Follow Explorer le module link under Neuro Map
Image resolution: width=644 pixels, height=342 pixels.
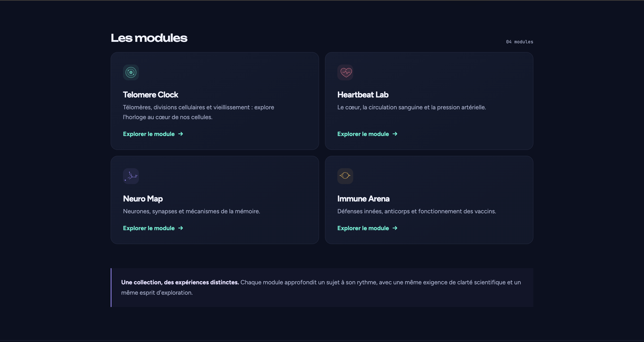153,228
